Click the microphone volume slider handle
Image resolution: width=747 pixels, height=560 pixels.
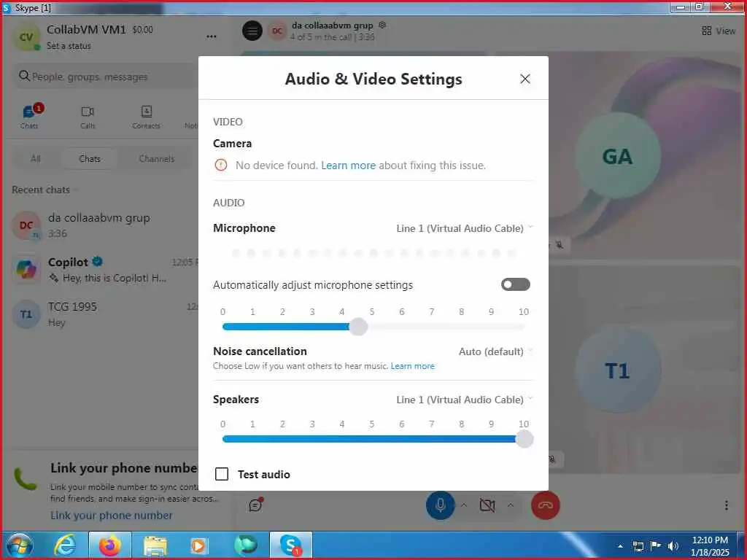click(358, 327)
